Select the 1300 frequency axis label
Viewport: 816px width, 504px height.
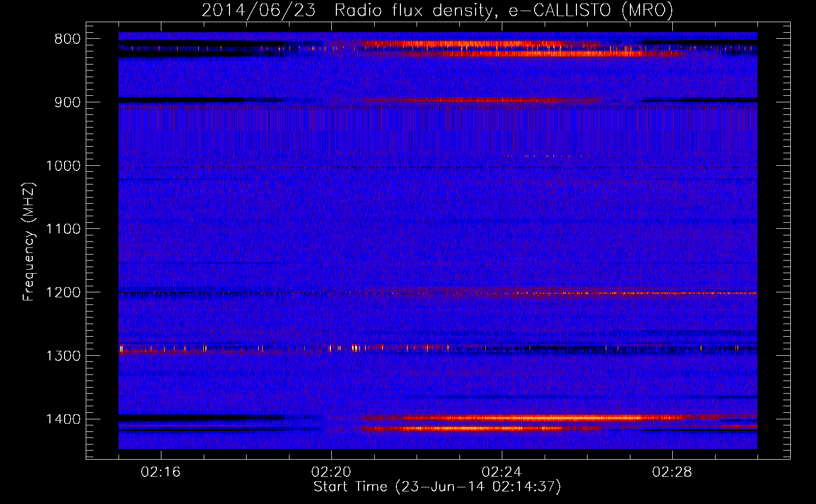pyautogui.click(x=63, y=356)
